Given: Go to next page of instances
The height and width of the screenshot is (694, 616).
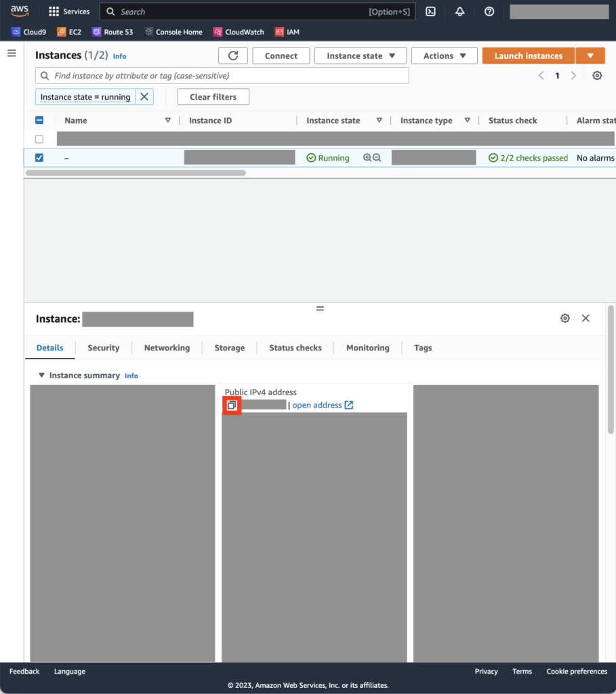Looking at the screenshot, I should pyautogui.click(x=573, y=76).
